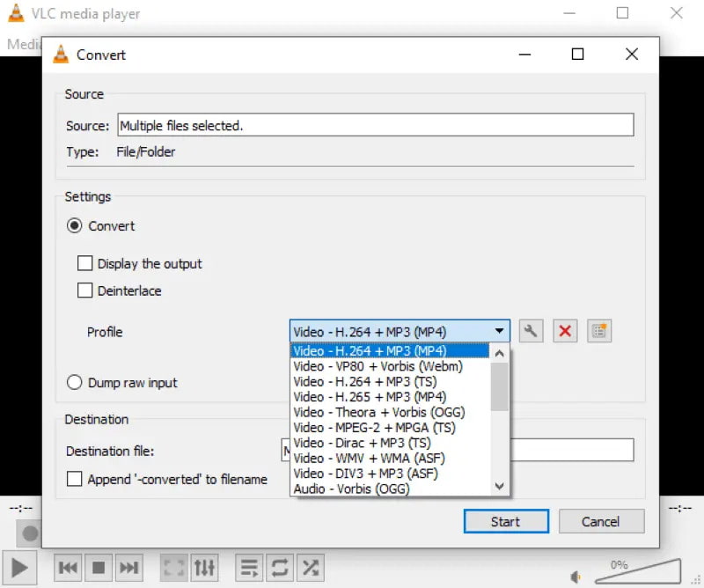
Task: Check Append '-converted' to filename
Action: [x=75, y=479]
